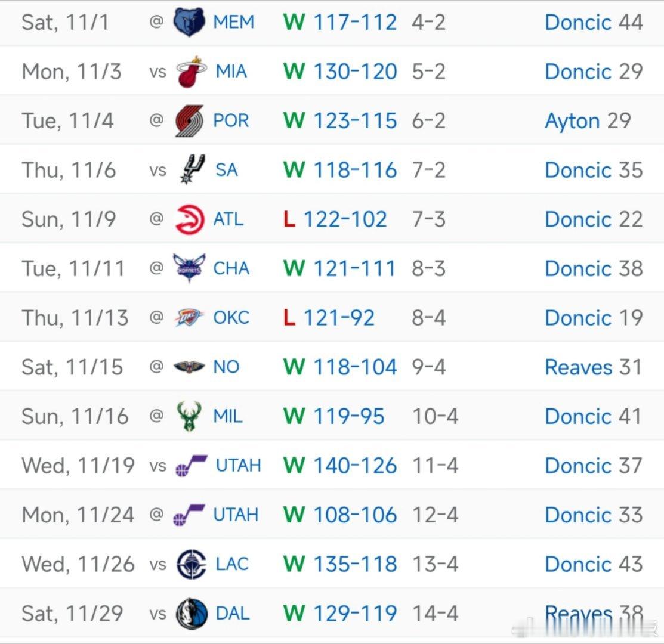The height and width of the screenshot is (644, 664).
Task: Click the Dallas Mavericks team logo
Action: [192, 614]
